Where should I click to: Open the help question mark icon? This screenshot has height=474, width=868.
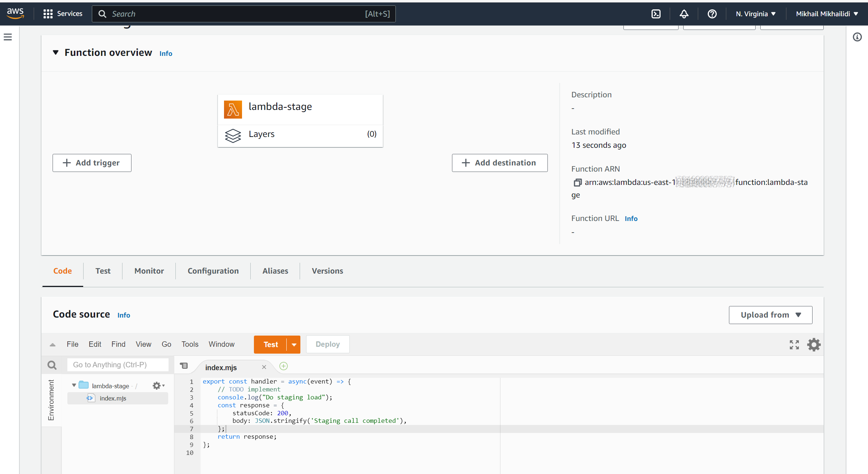(x=712, y=14)
